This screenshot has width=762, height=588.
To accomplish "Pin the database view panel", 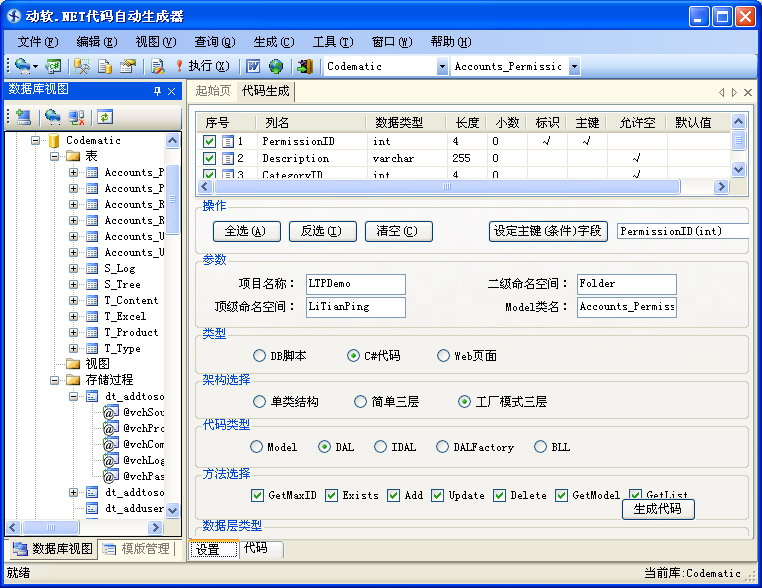I will pos(157,91).
